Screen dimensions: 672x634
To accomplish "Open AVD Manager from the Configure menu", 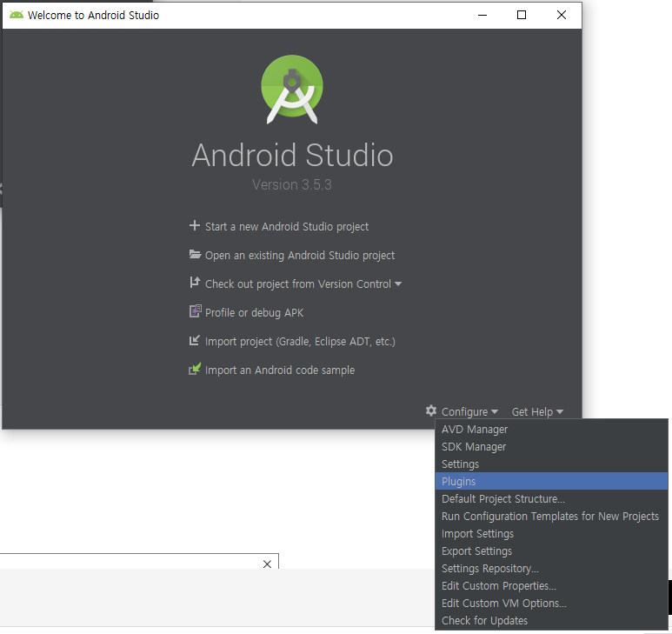I will [x=551, y=429].
